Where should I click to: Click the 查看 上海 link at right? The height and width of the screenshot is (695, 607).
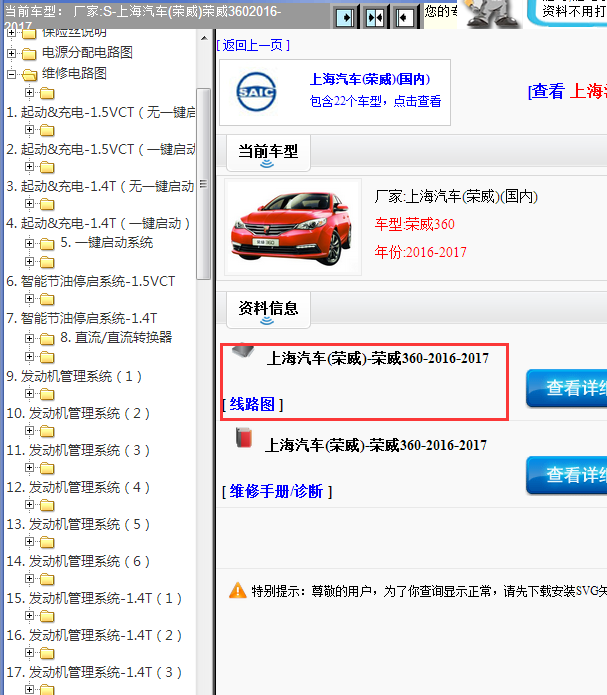tap(567, 91)
